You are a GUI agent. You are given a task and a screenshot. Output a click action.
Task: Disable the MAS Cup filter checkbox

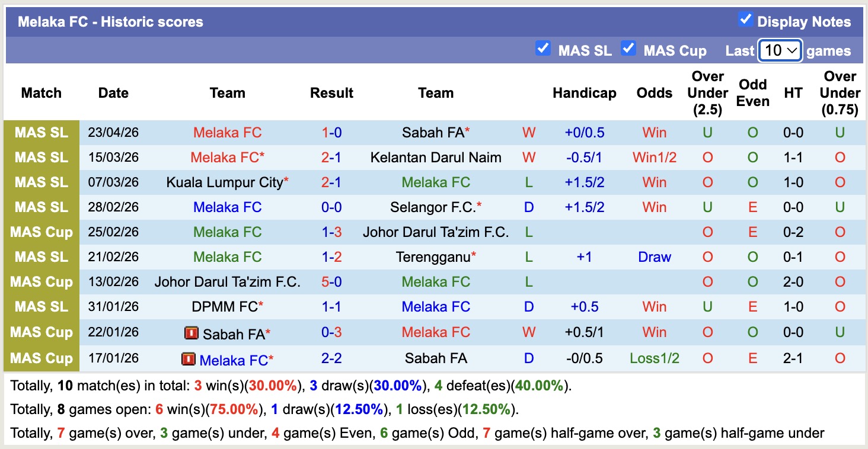click(x=628, y=49)
